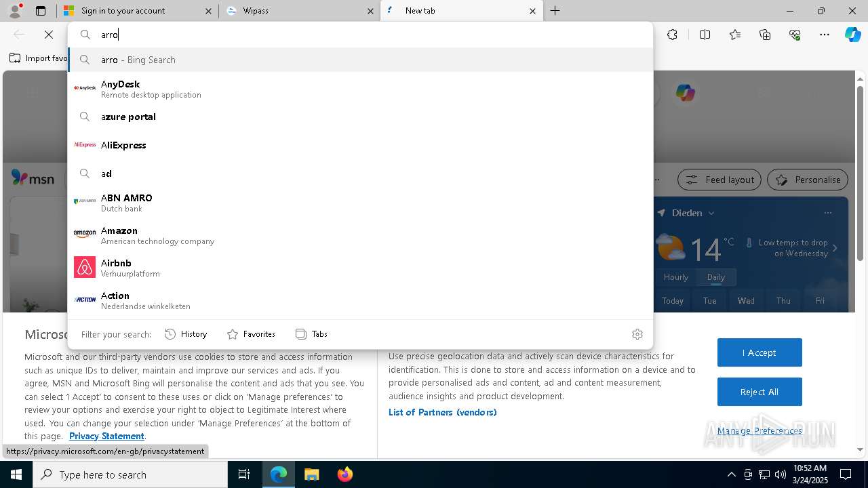Open the browser profile icon
This screenshot has height=488, width=868.
pos(15,11)
